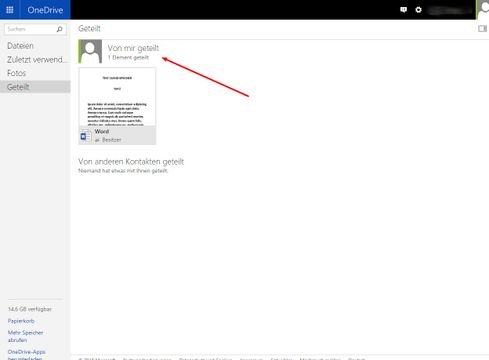Click the Von mir geteilt heading
The width and height of the screenshot is (489, 360).
coord(133,48)
